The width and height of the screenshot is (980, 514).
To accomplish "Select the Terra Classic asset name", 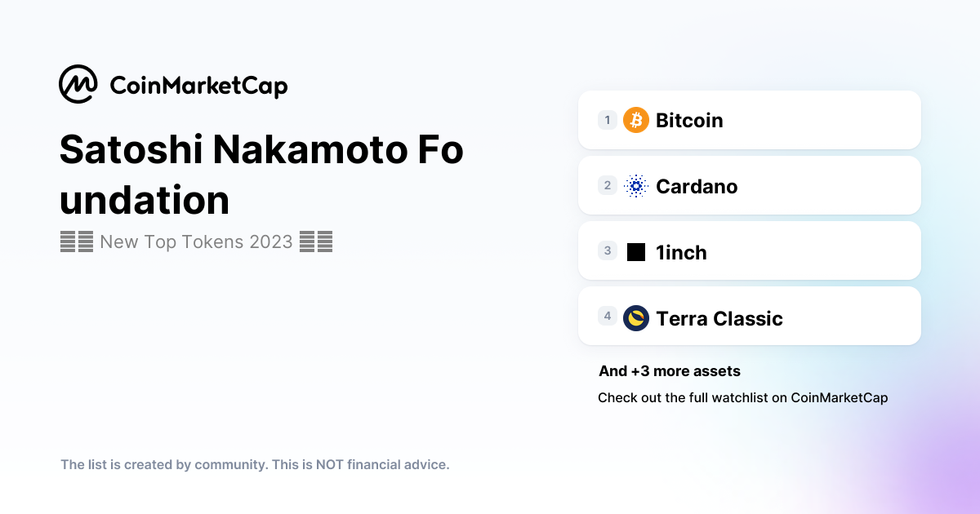I will pyautogui.click(x=719, y=318).
